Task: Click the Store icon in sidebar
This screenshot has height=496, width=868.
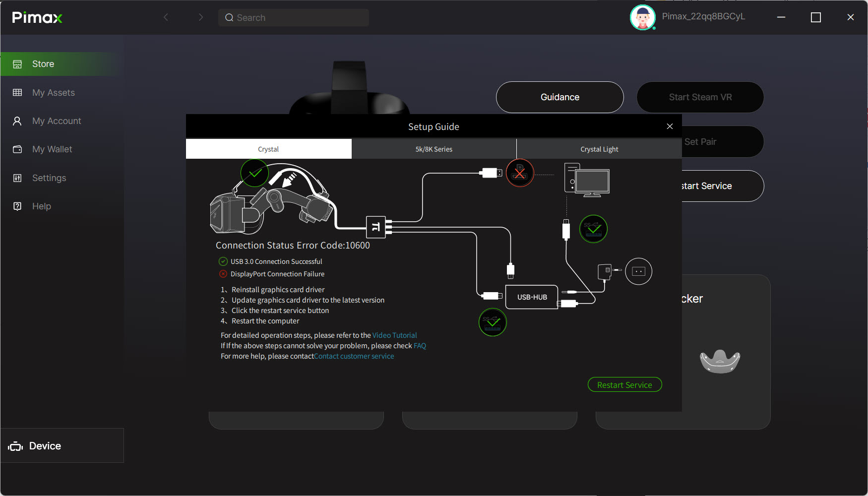Action: pos(17,64)
